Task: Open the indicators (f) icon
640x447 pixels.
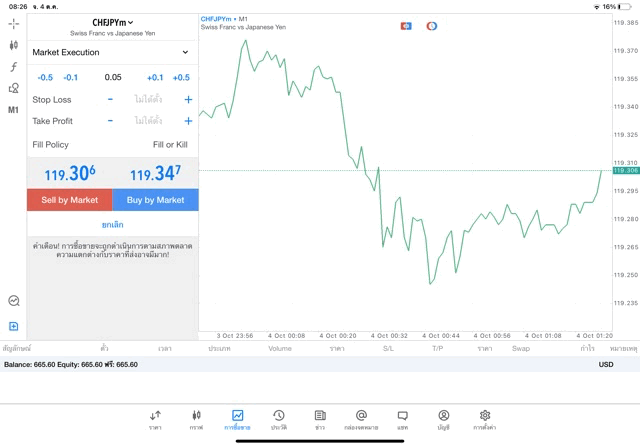Action: click(14, 67)
